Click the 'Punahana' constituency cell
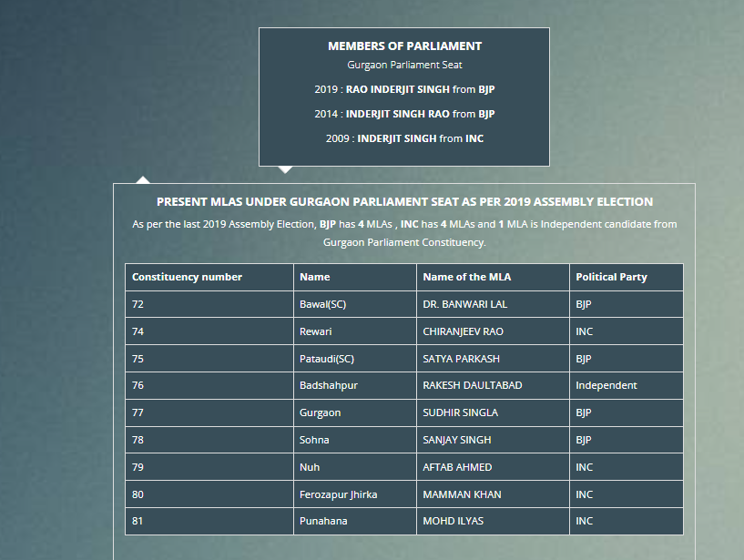The height and width of the screenshot is (560, 744). point(355,521)
